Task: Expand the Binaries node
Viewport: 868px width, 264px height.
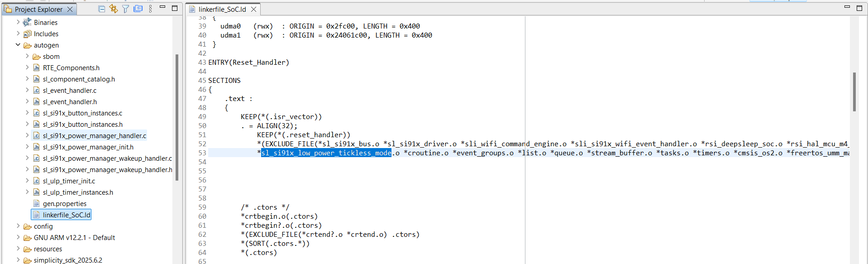Action: pos(18,22)
